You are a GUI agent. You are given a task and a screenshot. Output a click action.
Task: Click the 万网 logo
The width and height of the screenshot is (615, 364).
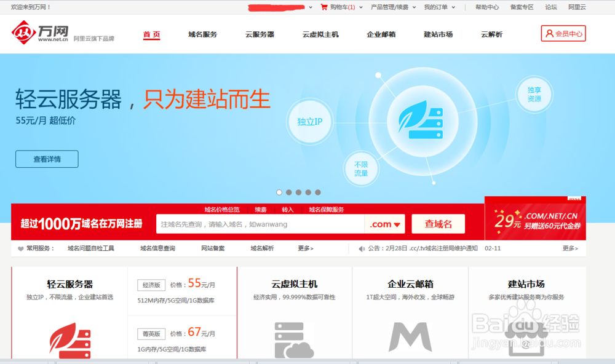point(39,32)
